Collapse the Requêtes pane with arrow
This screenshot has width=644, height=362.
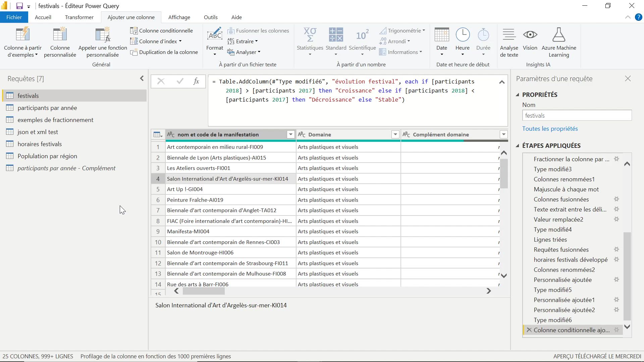pos(142,78)
